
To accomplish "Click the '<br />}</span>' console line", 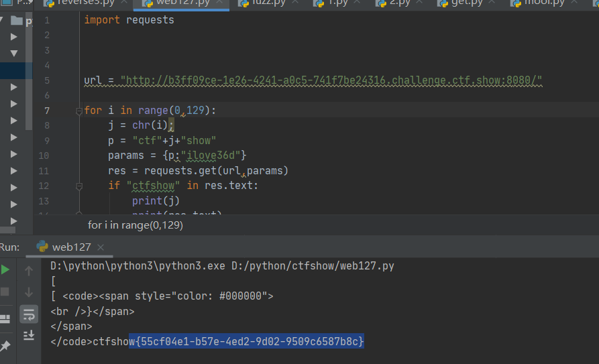I will [x=93, y=311].
